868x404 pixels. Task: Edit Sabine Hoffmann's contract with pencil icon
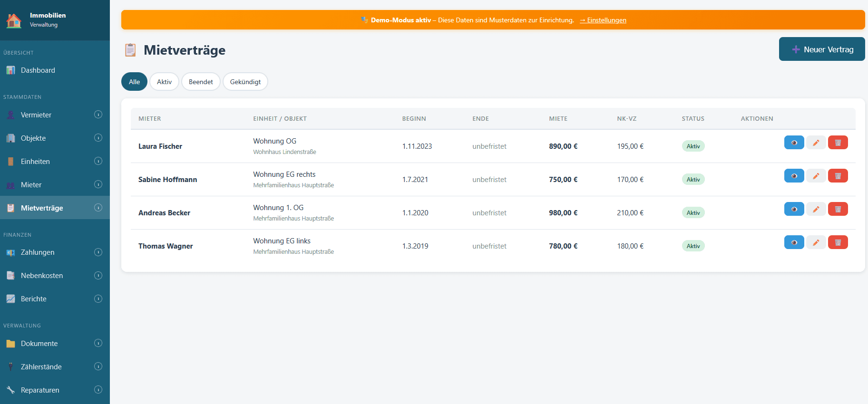pyautogui.click(x=816, y=176)
